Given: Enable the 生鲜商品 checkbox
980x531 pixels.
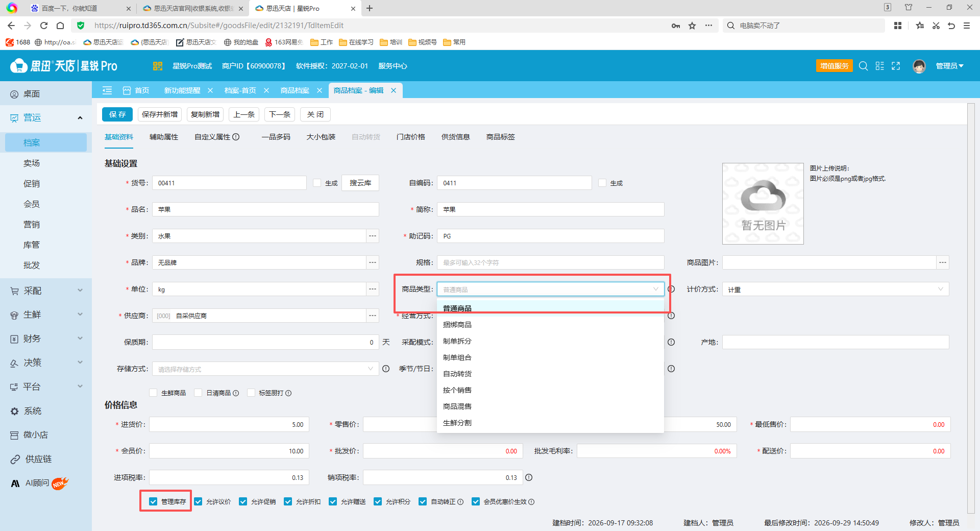Looking at the screenshot, I should coord(153,393).
